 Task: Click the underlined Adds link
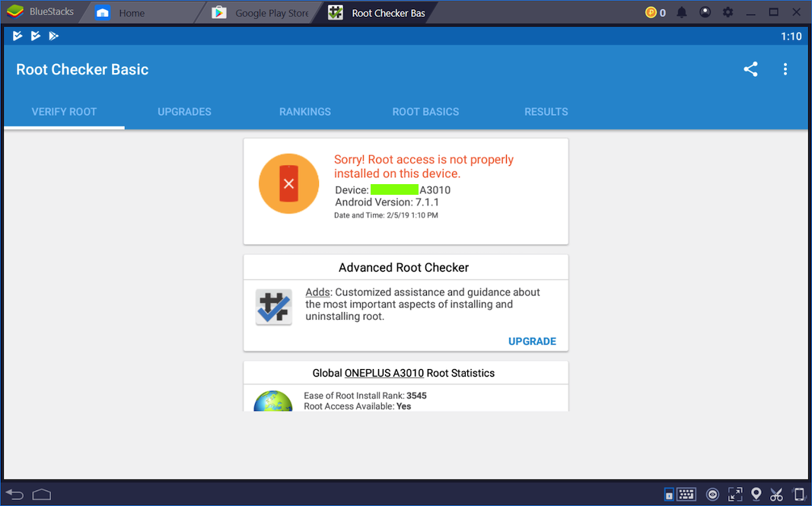[x=317, y=292]
